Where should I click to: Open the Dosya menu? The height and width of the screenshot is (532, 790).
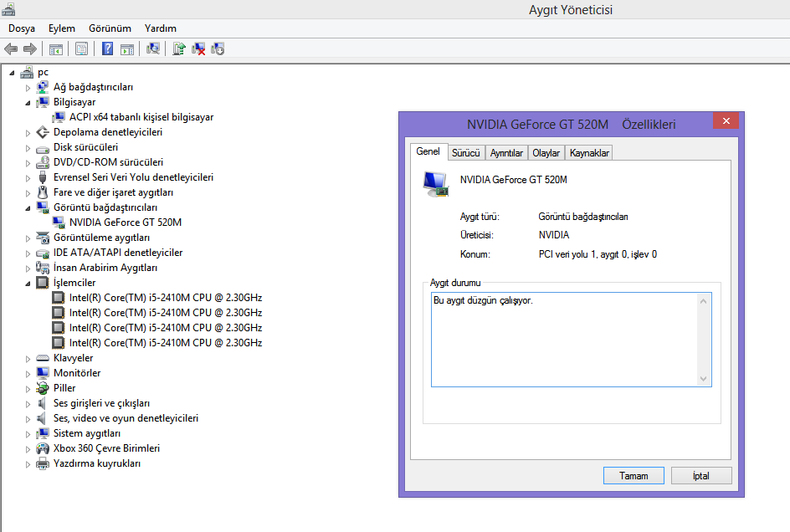click(x=22, y=28)
